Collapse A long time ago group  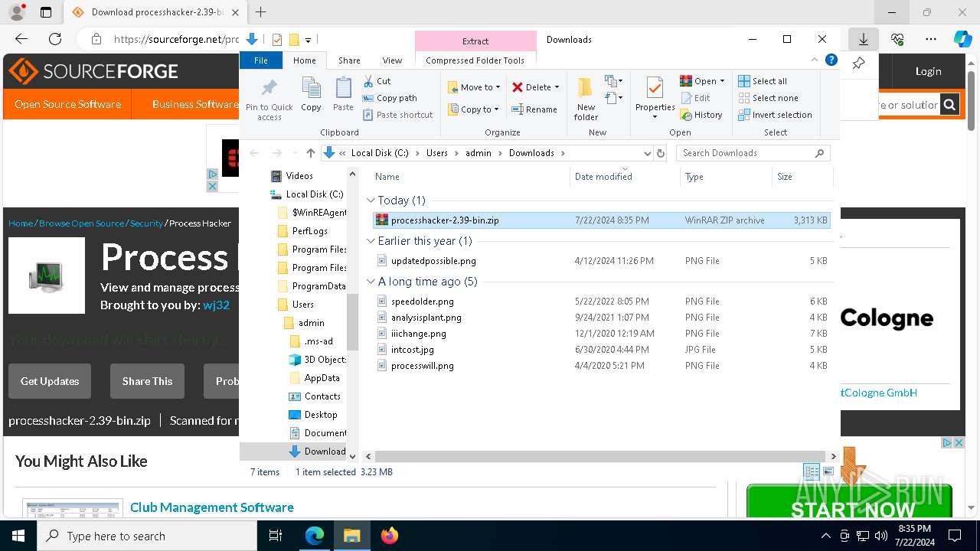point(371,282)
